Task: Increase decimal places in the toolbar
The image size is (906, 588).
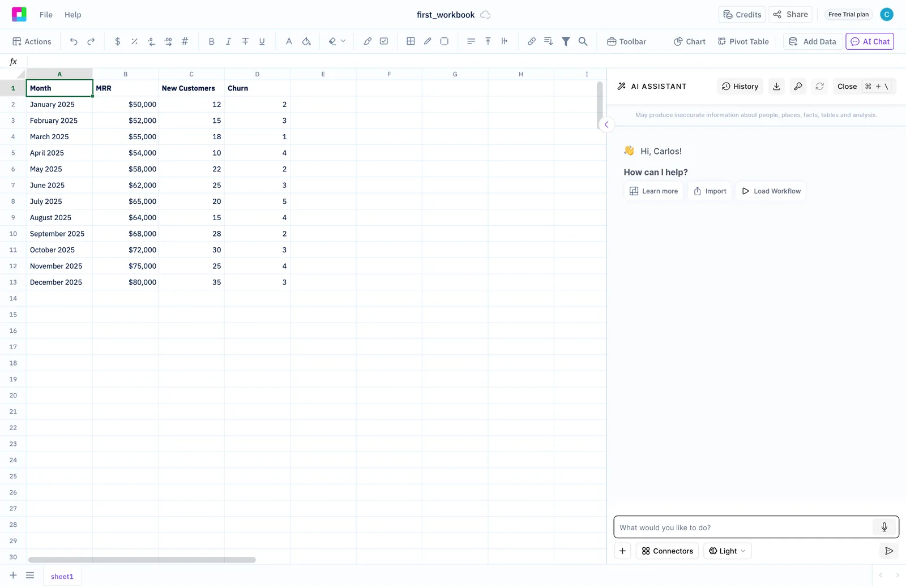Action: (168, 41)
